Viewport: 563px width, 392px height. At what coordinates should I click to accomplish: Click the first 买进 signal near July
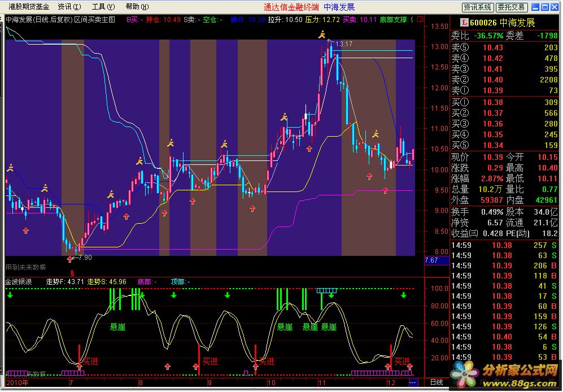(x=90, y=361)
